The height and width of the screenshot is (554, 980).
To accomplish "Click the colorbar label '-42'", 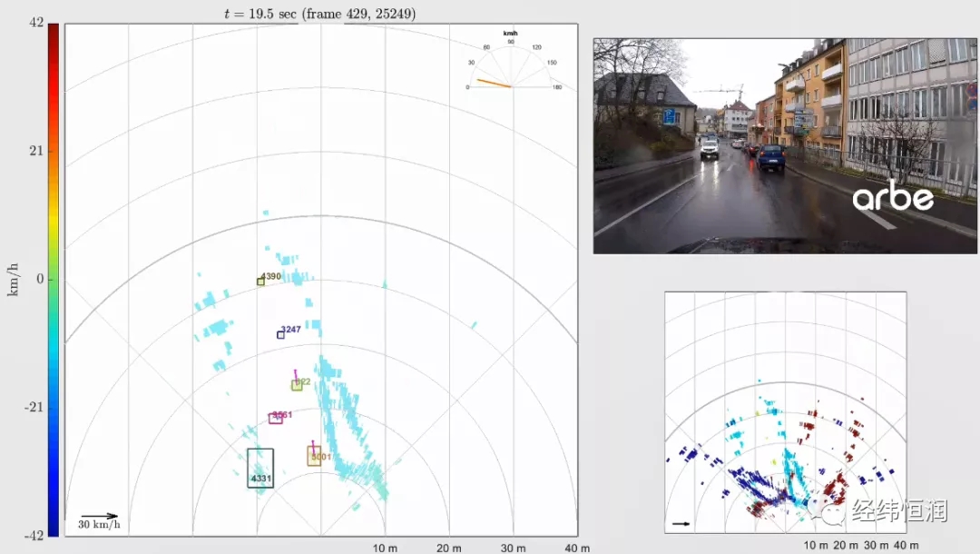I will 34,535.
